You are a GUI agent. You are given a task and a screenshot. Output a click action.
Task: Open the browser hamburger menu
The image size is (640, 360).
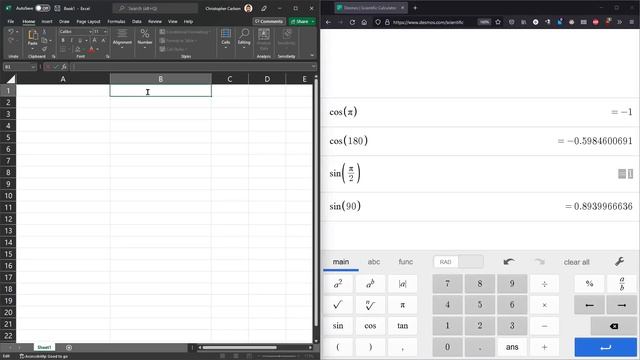(x=631, y=22)
